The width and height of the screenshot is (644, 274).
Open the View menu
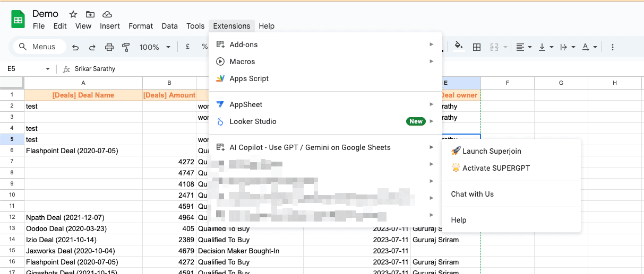point(83,26)
